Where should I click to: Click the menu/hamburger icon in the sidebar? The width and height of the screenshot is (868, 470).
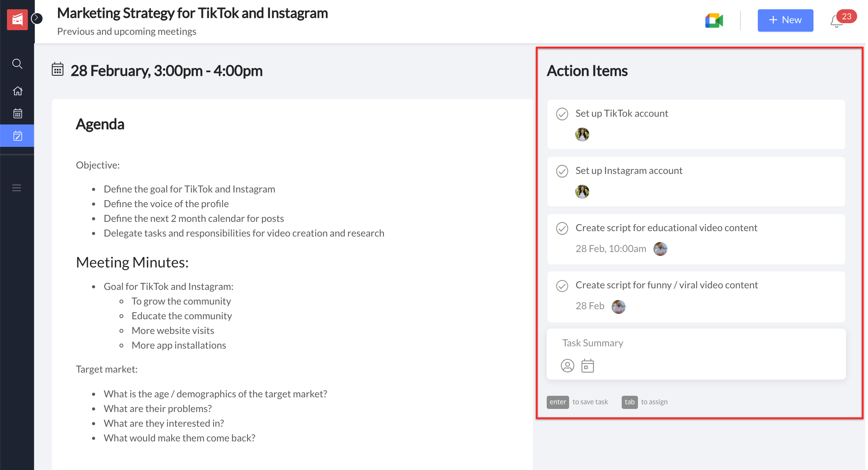pos(17,187)
